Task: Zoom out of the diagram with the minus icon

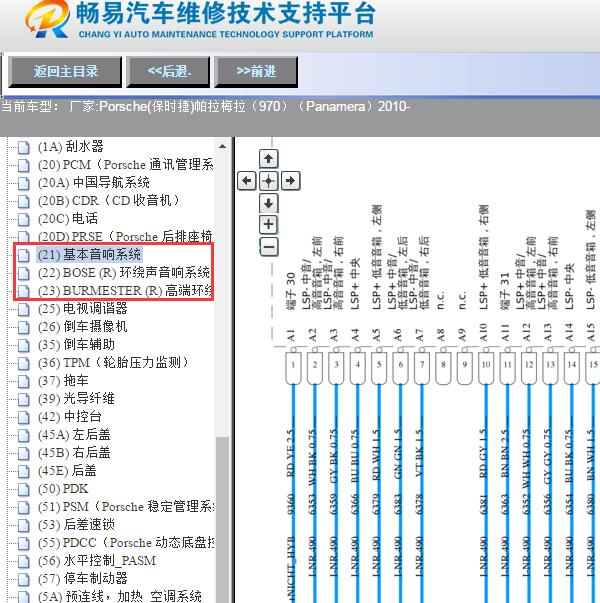Action: pyautogui.click(x=268, y=247)
